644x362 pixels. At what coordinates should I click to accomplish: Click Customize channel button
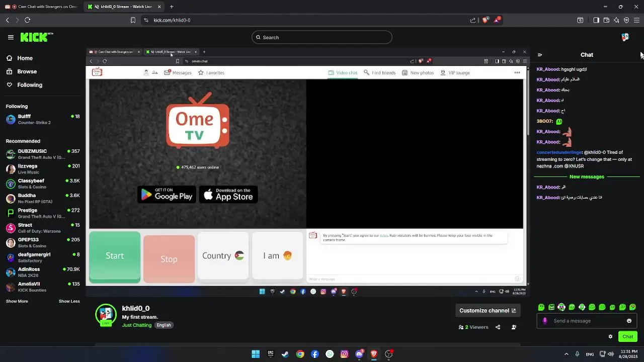pos(488,311)
